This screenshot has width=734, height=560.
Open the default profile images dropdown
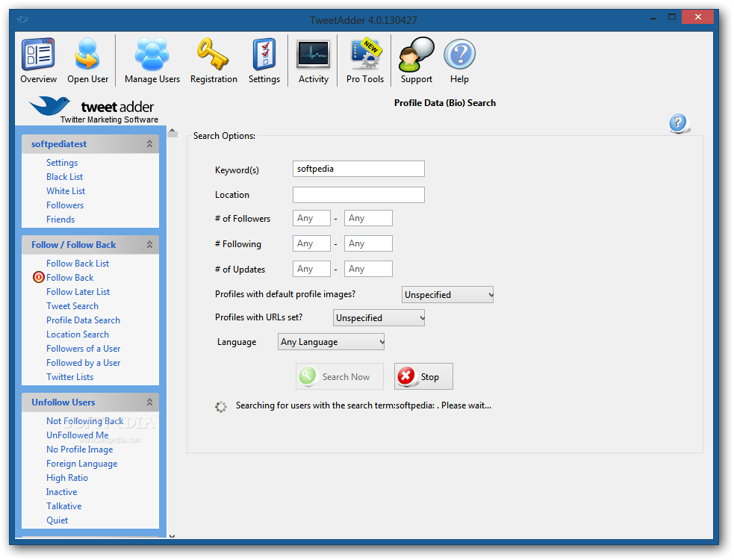[447, 294]
